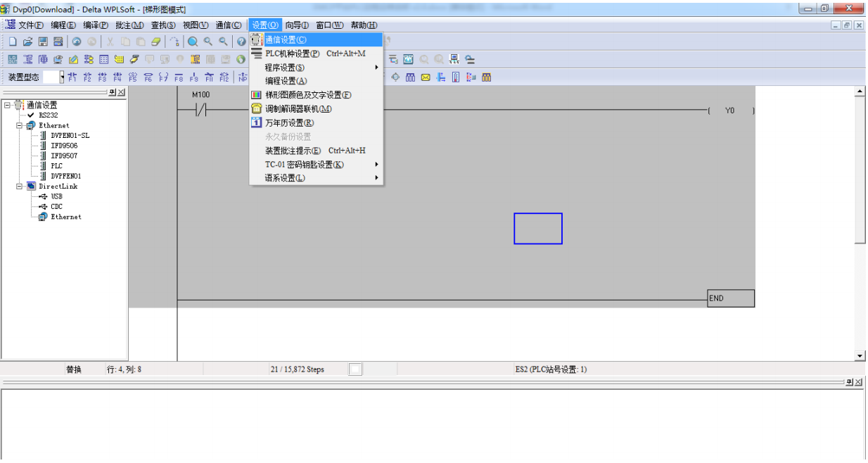Image resolution: width=868 pixels, height=463 pixels.
Task: Choose 装置批注提示 menu entry
Action: point(316,151)
